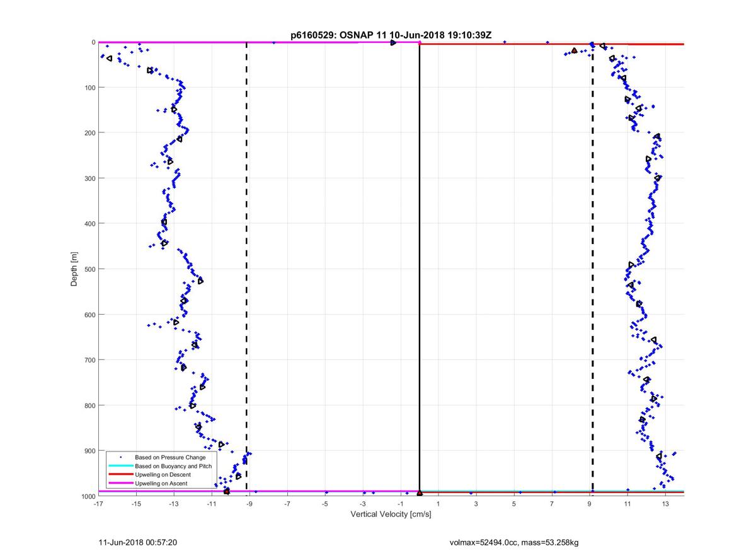Click the red-filled marker at the bottom near -10 cm/s

[x=227, y=491]
